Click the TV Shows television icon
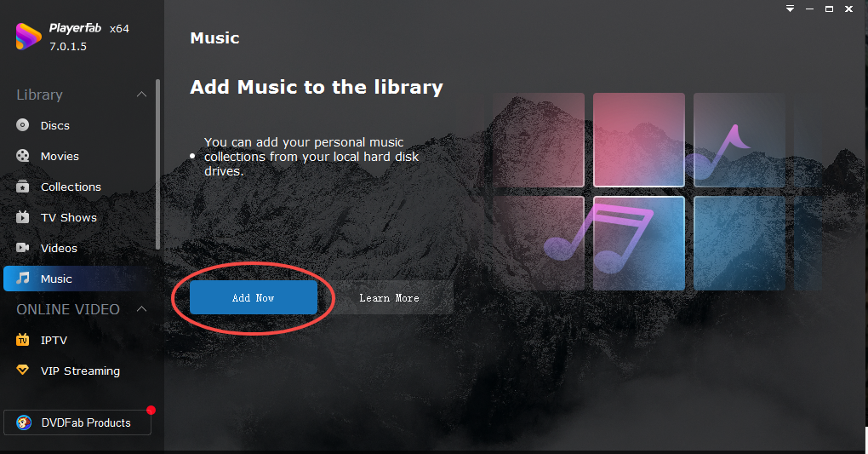868x454 pixels. (x=23, y=216)
